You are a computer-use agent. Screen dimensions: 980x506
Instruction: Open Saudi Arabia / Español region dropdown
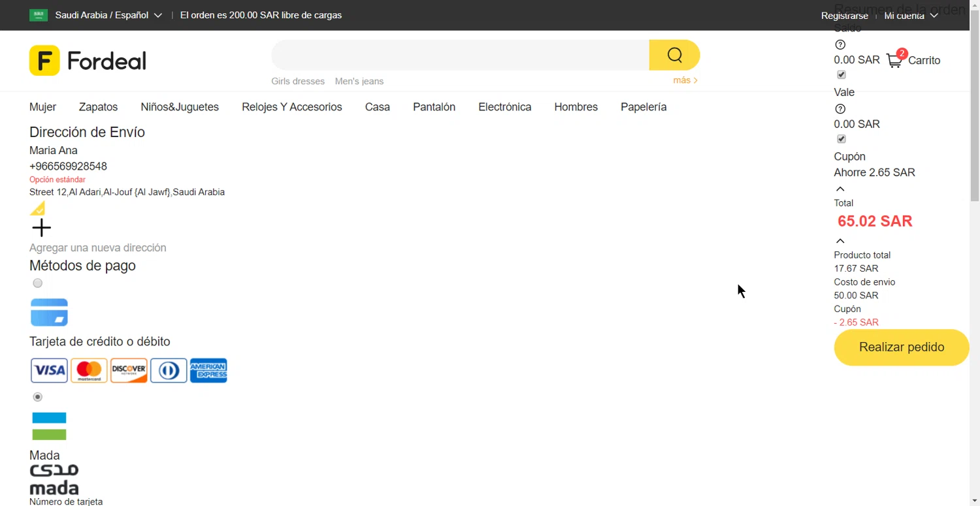pyautogui.click(x=108, y=15)
